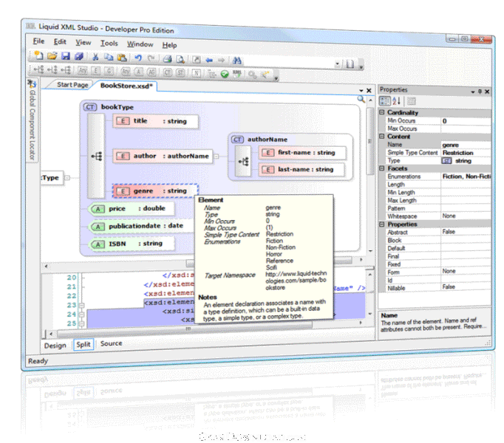The width and height of the screenshot is (504, 443).
Task: Click the bookType sequence compositor icon
Action: (x=97, y=157)
